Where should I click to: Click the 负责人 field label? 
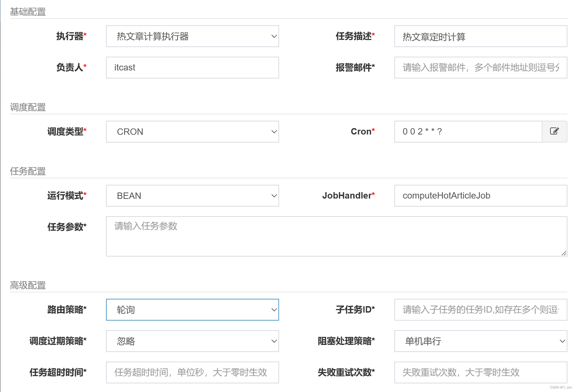tap(71, 68)
